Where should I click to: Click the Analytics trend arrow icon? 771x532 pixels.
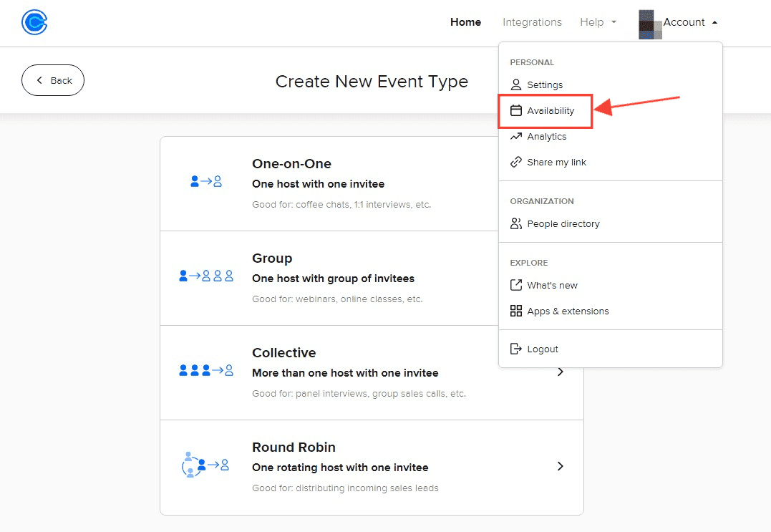[515, 137]
